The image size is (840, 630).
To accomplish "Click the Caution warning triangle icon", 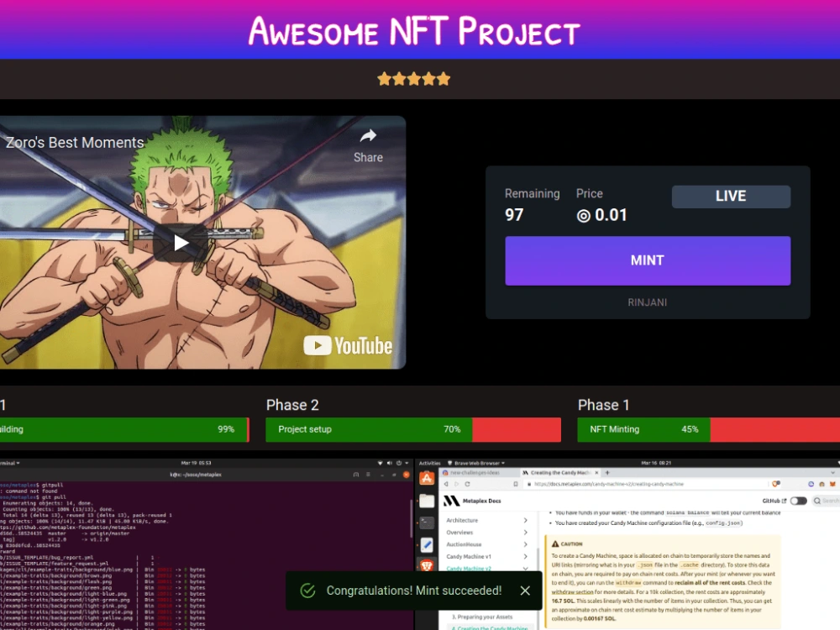I will 555,543.
